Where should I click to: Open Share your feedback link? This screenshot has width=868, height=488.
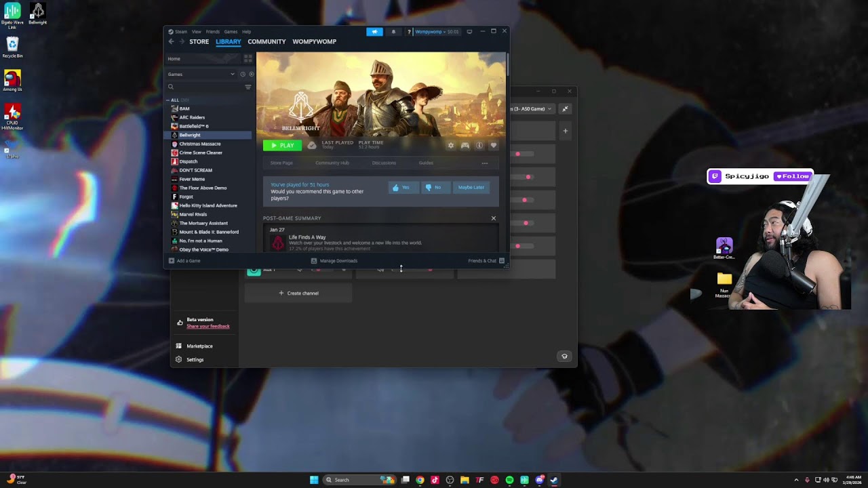pos(208,326)
